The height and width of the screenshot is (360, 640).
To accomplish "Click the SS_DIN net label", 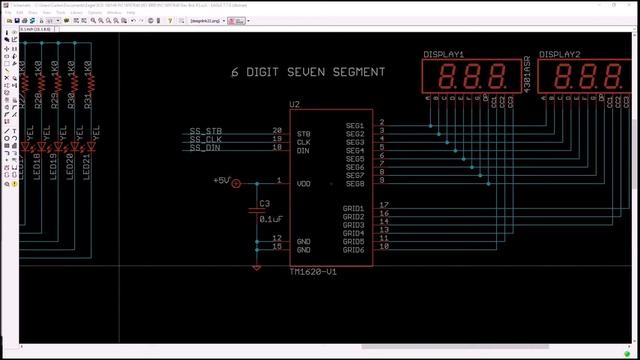I will 205,148.
